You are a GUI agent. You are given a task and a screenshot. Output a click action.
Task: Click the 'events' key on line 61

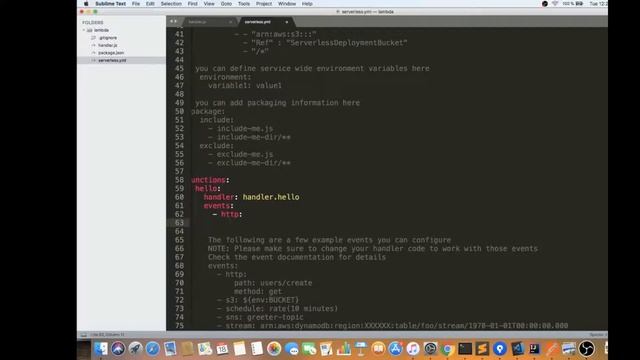coord(217,206)
